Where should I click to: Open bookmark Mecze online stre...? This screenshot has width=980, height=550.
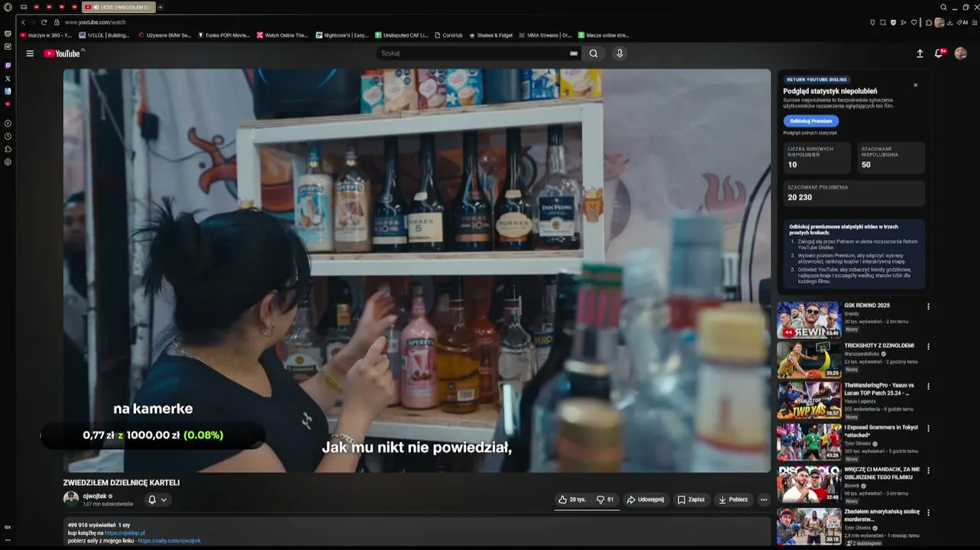[603, 35]
